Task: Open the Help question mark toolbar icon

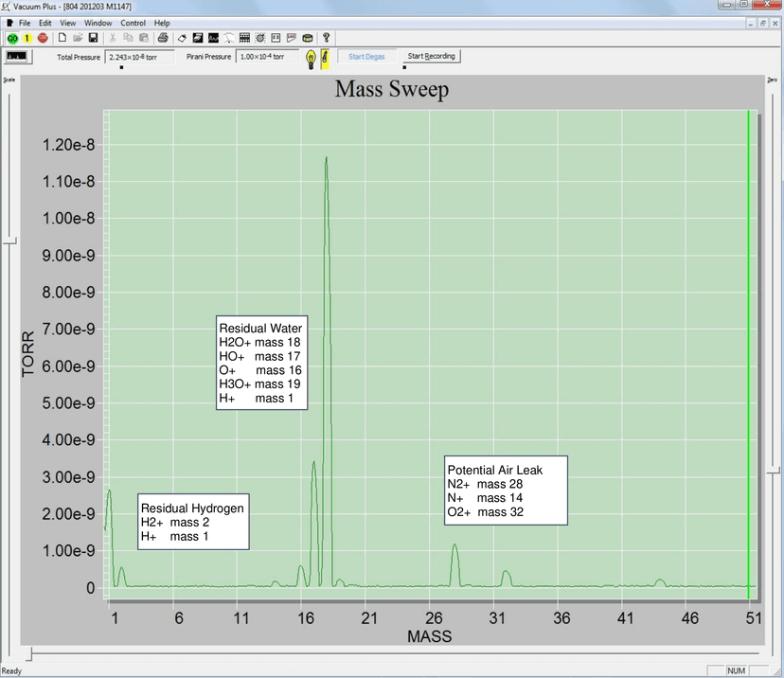Action: click(324, 38)
